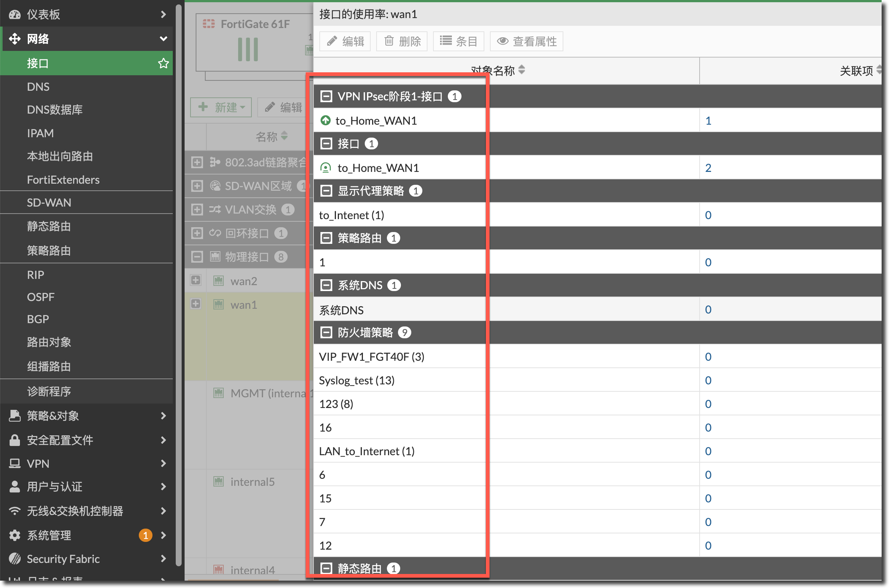This screenshot has height=588, width=889.
Task: Collapse the 防火墙策略 group
Action: (x=326, y=332)
